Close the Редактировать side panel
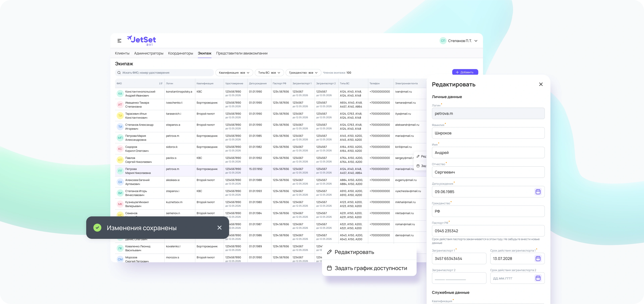This screenshot has width=644, height=304. click(x=541, y=84)
